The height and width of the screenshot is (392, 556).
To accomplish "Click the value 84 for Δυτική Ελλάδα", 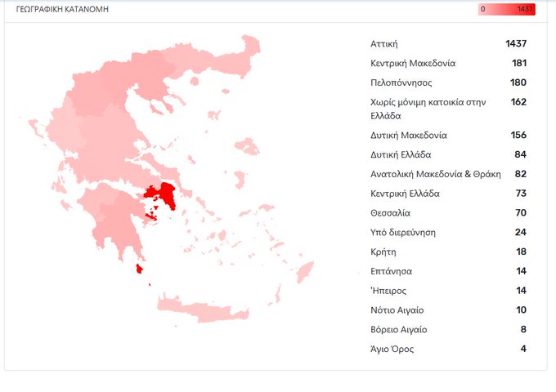I will (x=521, y=154).
